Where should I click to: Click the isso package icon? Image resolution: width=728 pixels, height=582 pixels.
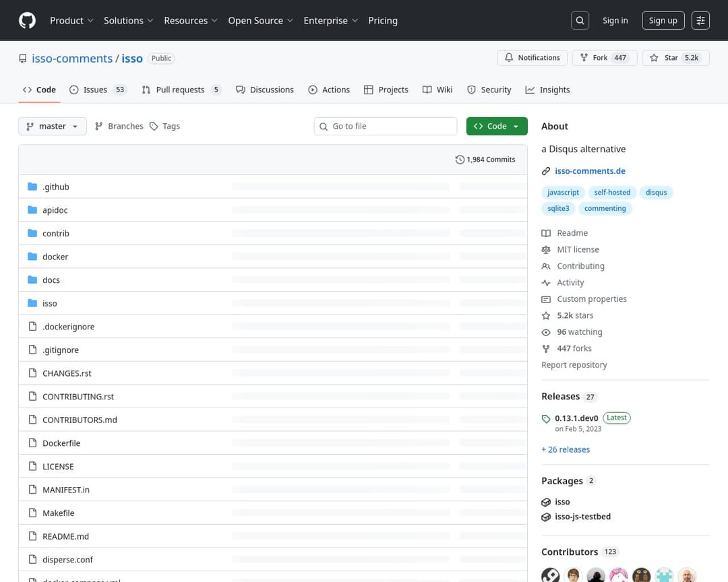pos(546,502)
